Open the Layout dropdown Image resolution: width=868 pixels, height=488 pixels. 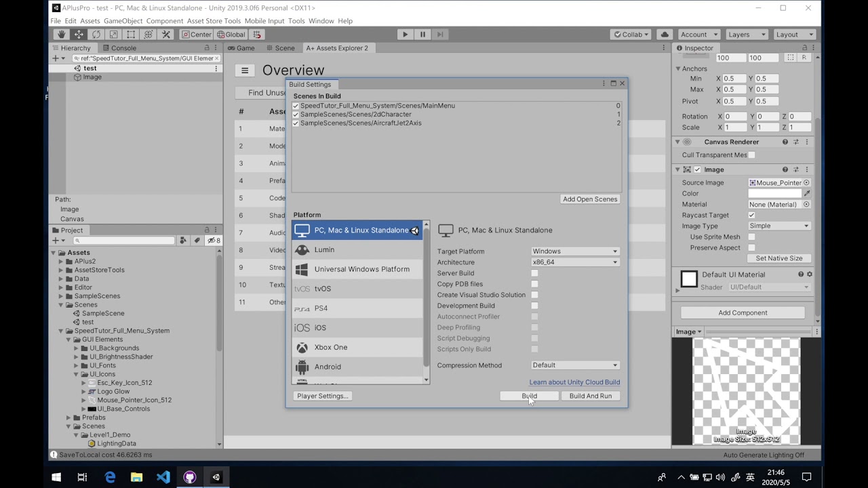click(794, 35)
